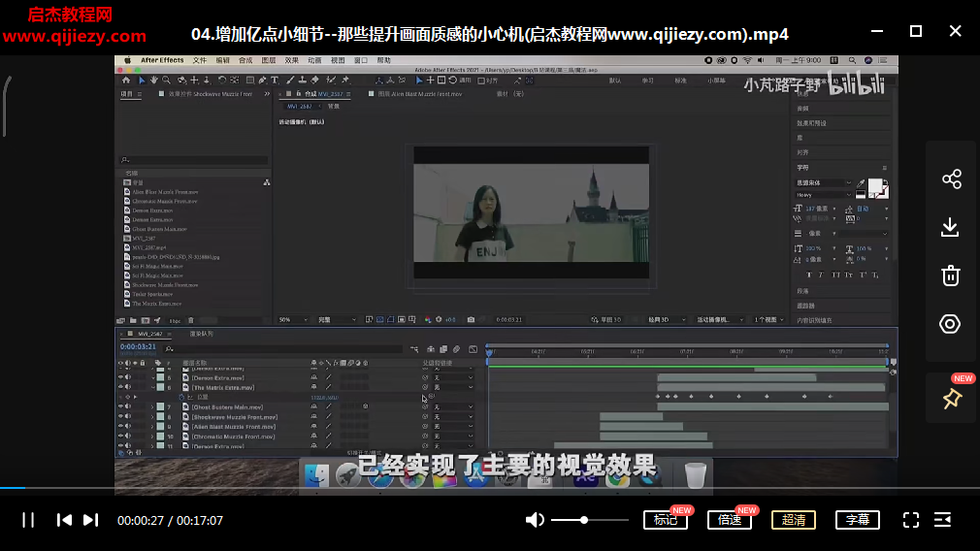Click the white fill color swatch in the Character panel
This screenshot has height=551, width=980.
(875, 186)
